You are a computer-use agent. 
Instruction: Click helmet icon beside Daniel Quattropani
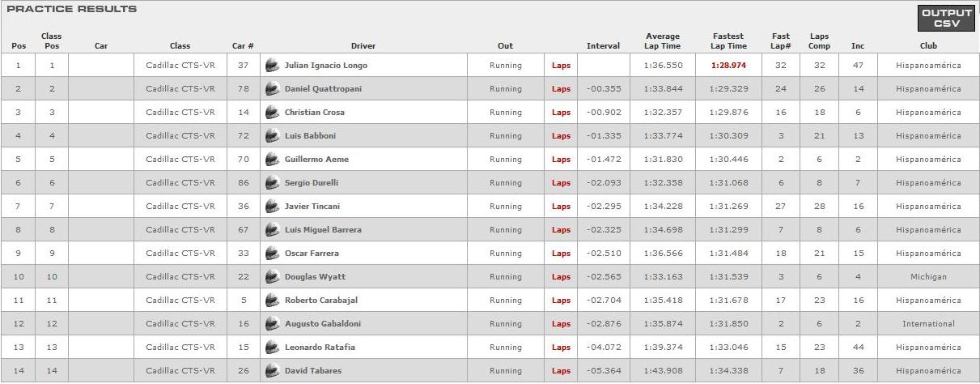pos(272,89)
